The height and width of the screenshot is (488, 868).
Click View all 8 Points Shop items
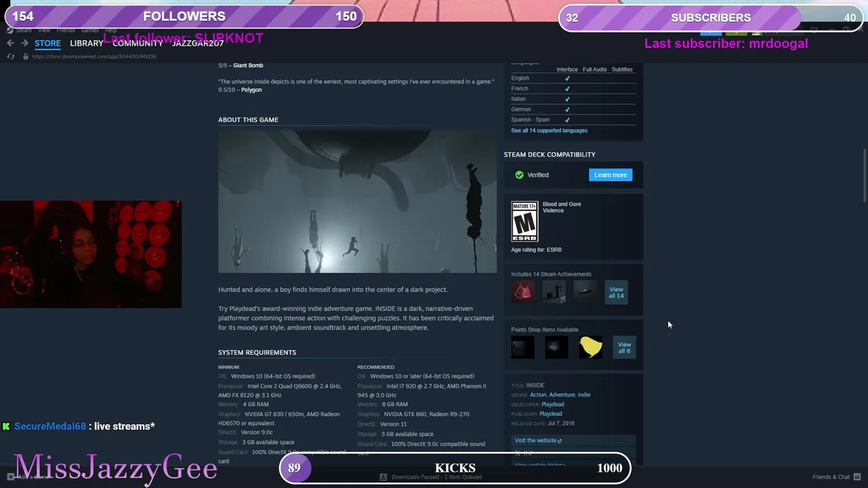[x=624, y=348]
